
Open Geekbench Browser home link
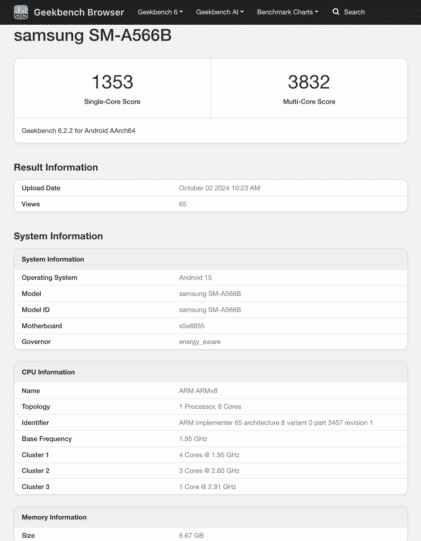tap(79, 12)
